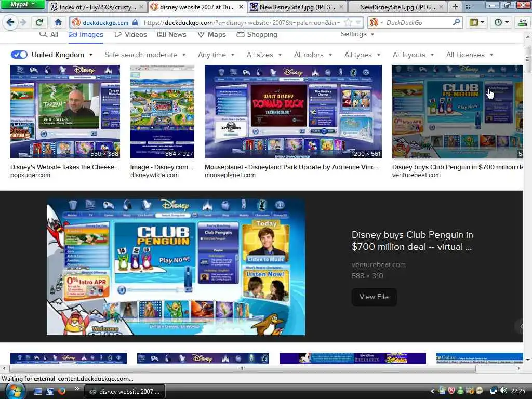Click the large Club Penguin preview image
Image resolution: width=532 pixels, height=399 pixels.
coord(176,267)
